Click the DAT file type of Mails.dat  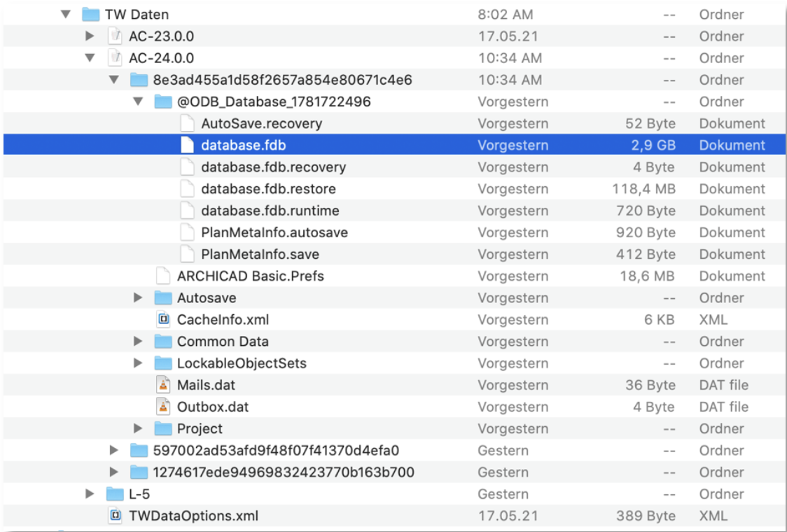pyautogui.click(x=724, y=385)
